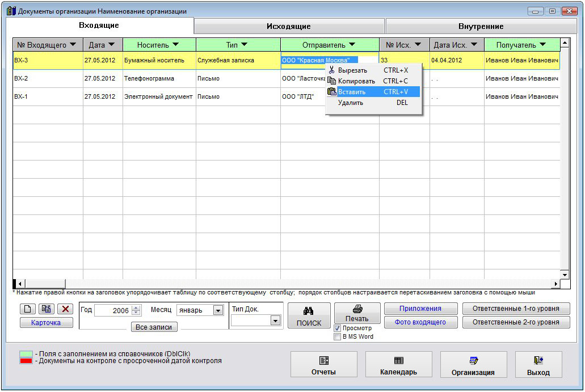The width and height of the screenshot is (585, 392).
Task: Click the Выход exit button
Action: pos(538,365)
